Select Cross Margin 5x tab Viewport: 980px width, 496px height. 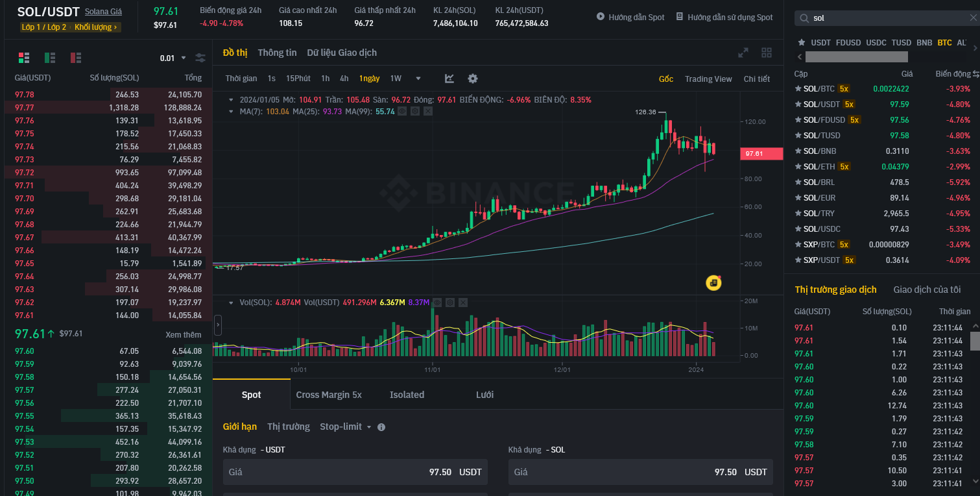click(329, 395)
